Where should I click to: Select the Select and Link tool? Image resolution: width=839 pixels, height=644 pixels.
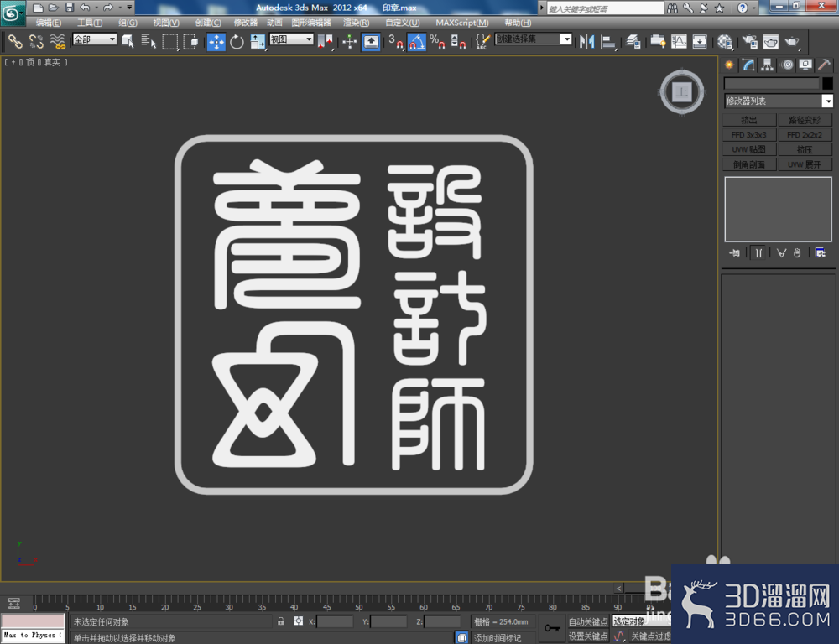14,41
